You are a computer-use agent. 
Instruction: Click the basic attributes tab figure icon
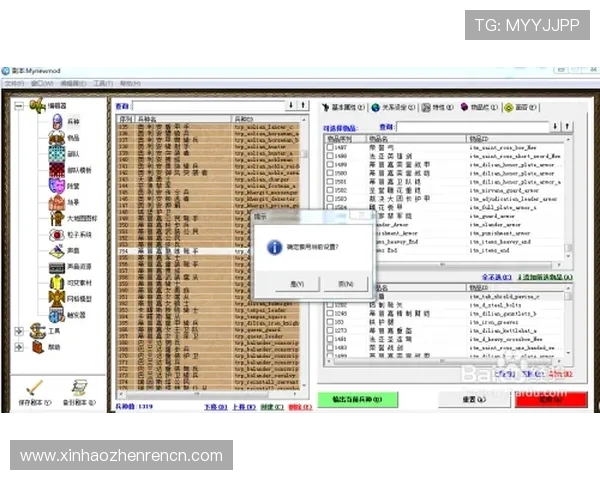tap(326, 108)
